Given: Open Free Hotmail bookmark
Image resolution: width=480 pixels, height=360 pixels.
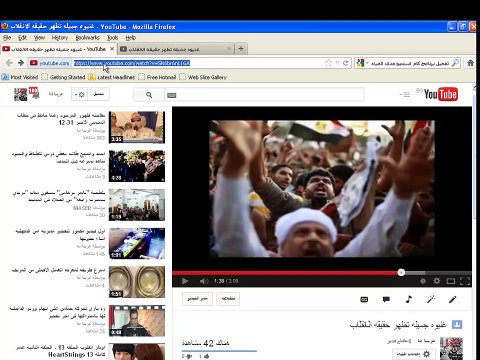Looking at the screenshot, I should (x=157, y=77).
